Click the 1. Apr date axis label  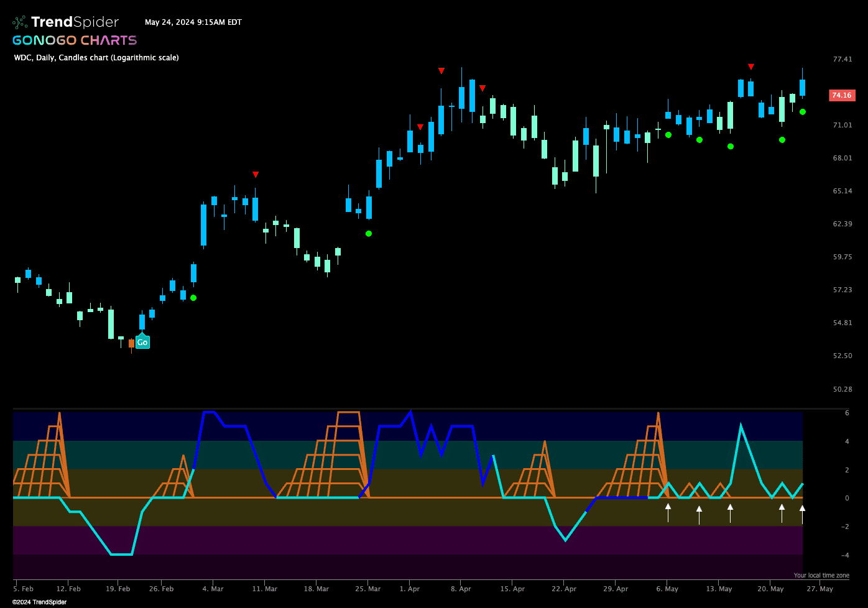tap(410, 589)
